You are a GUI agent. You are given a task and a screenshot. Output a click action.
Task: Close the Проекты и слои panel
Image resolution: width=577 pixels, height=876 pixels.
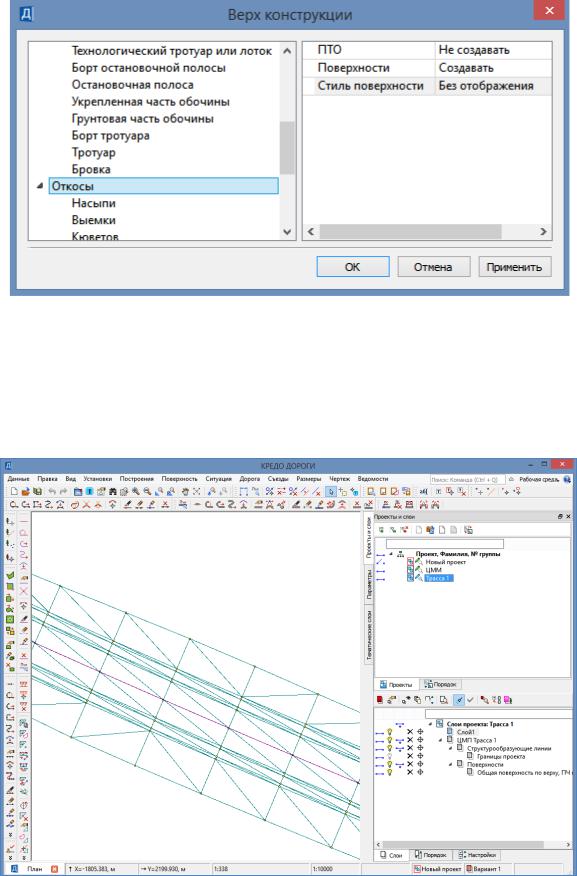tap(569, 517)
